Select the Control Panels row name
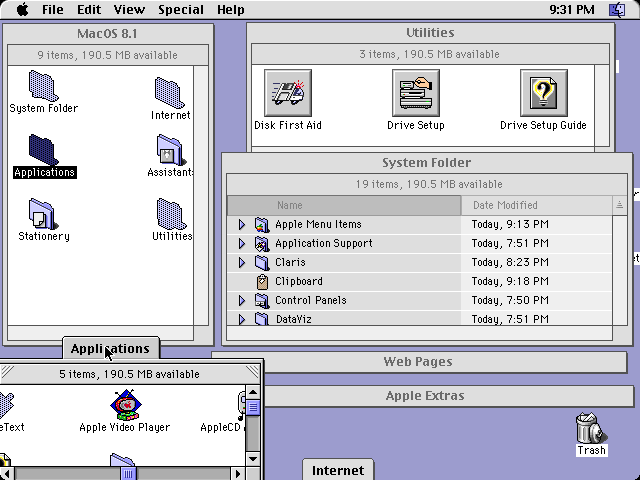Image resolution: width=640 pixels, height=480 pixels. click(x=311, y=300)
